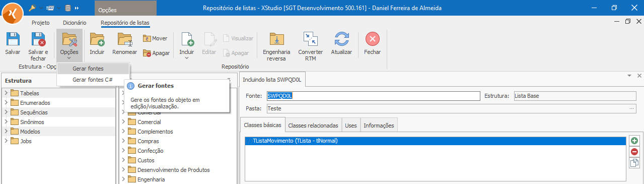Open the Repositório Incluir dropdown arrow
Viewport: 644px width, 184px height.
187,58
